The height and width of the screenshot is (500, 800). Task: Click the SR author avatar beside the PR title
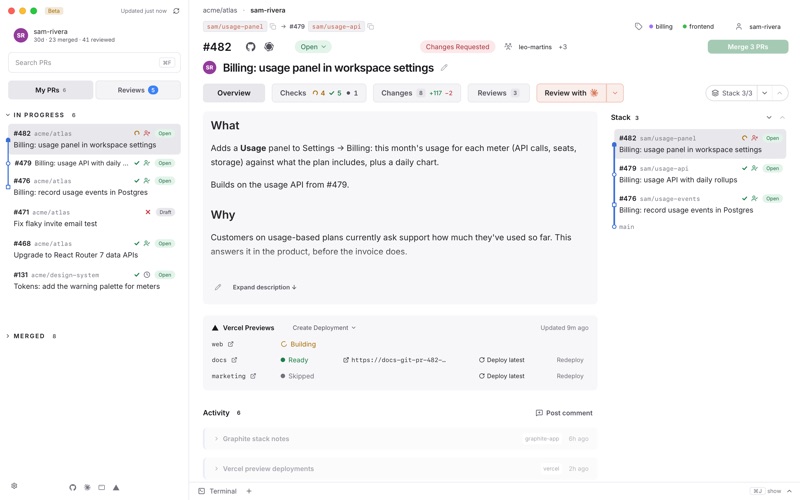point(210,67)
